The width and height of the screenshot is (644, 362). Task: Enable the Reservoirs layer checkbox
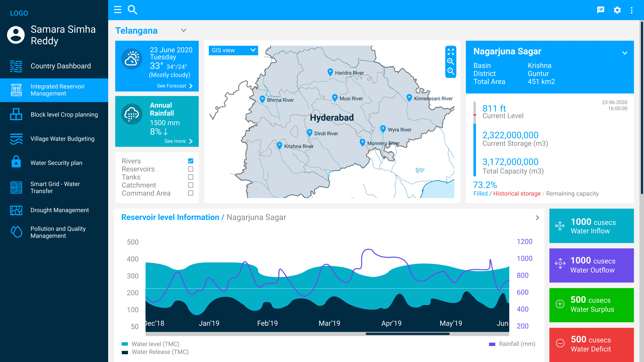tap(191, 169)
